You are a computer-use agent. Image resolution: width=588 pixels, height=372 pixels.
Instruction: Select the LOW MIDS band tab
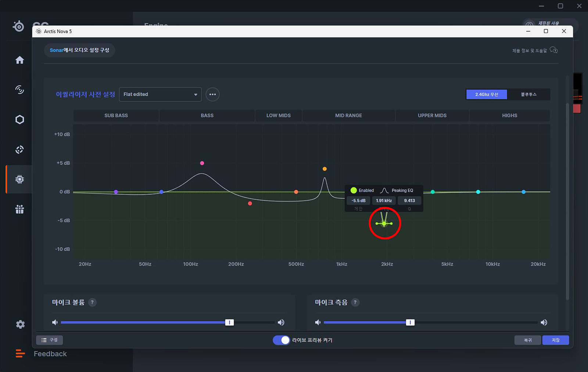[x=279, y=115]
